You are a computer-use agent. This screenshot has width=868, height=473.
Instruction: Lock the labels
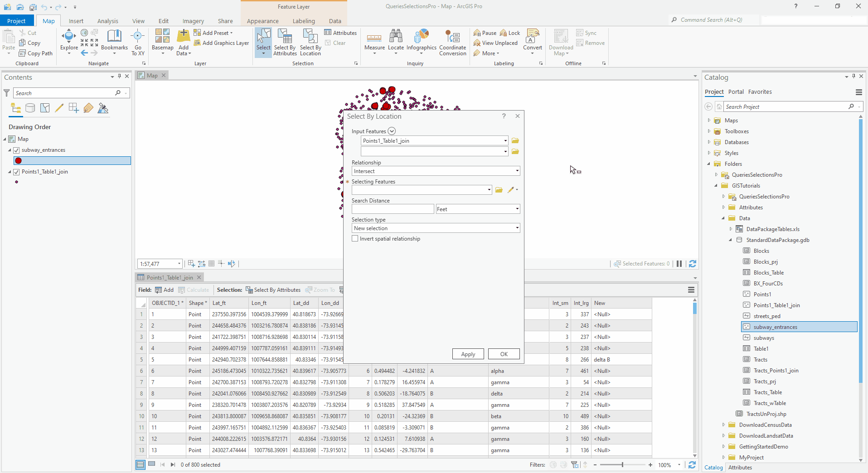(x=510, y=33)
